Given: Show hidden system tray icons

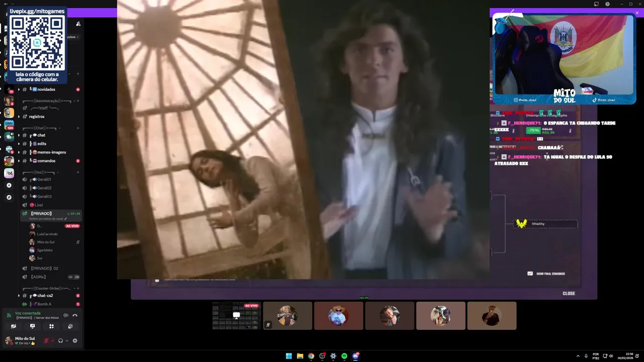Looking at the screenshot, I should coord(578,356).
